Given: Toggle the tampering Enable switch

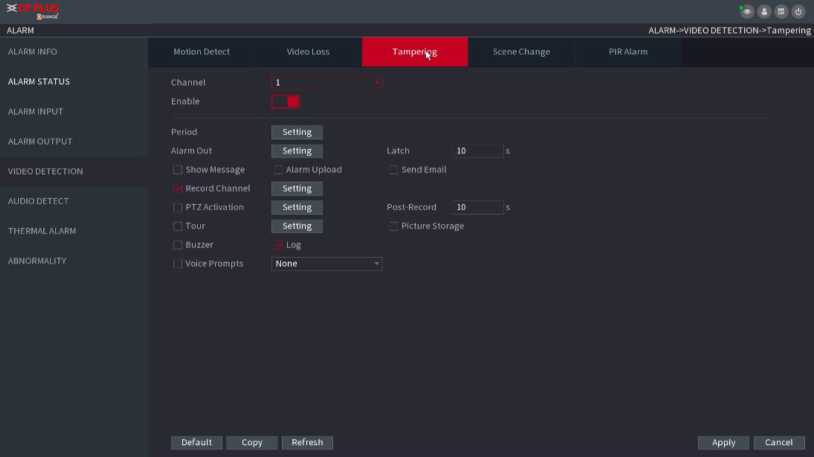Looking at the screenshot, I should point(286,101).
